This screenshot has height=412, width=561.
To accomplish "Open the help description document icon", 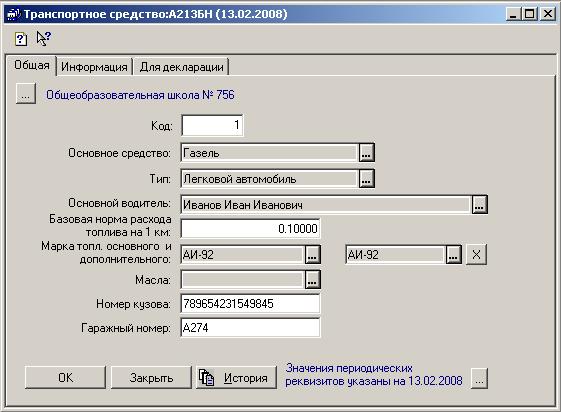I will pyautogui.click(x=20, y=38).
